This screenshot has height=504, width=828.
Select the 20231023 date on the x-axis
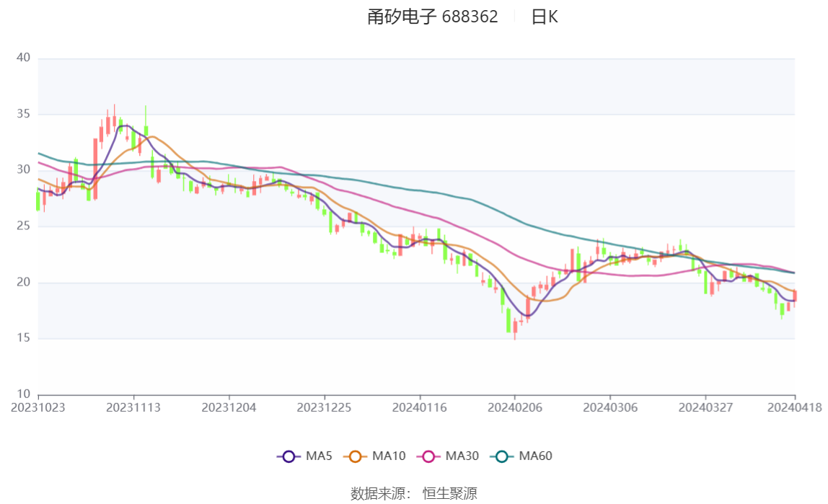click(x=38, y=407)
